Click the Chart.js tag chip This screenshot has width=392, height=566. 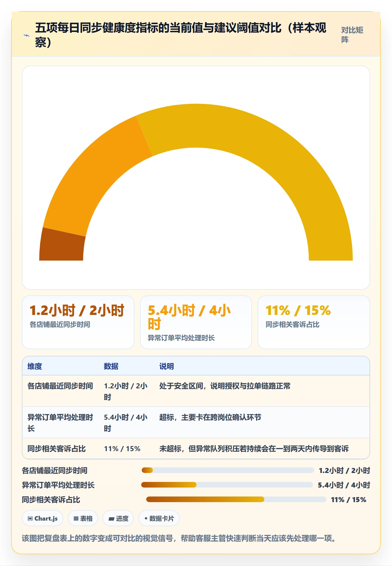point(43,518)
